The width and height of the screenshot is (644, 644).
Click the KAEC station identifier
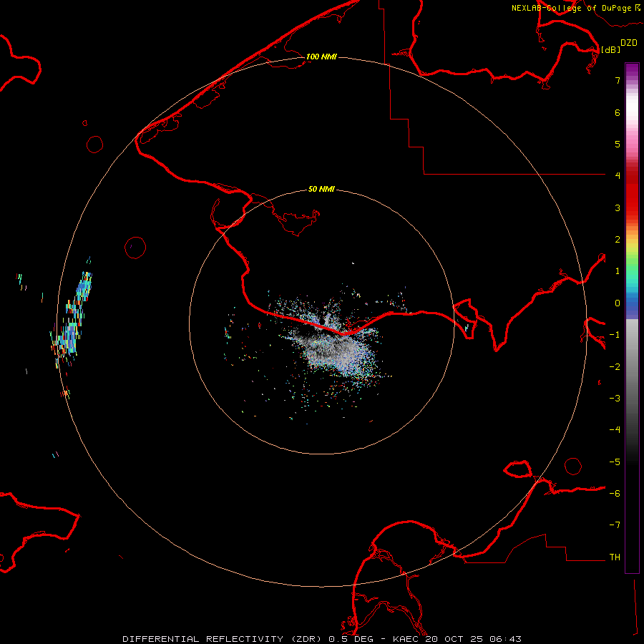click(406, 639)
